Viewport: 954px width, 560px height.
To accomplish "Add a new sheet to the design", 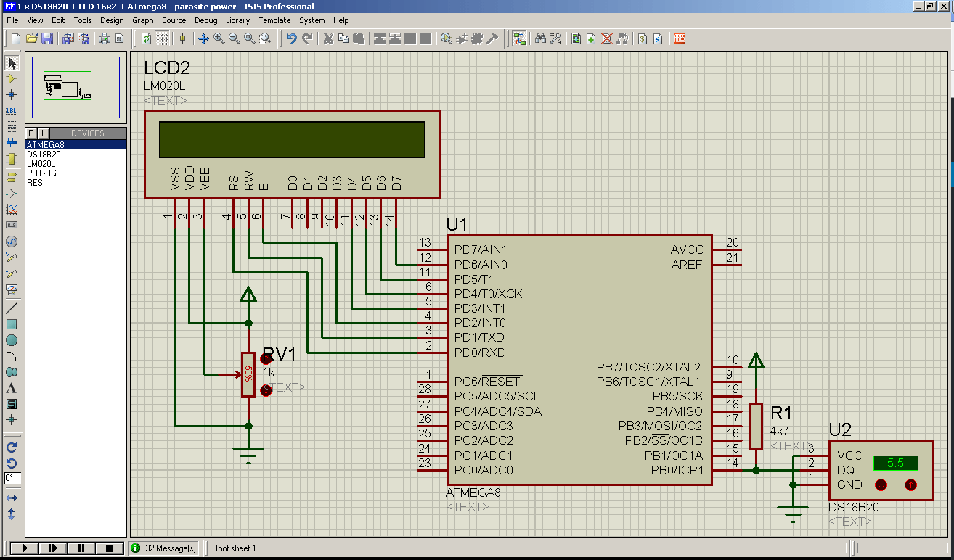I will 591,38.
